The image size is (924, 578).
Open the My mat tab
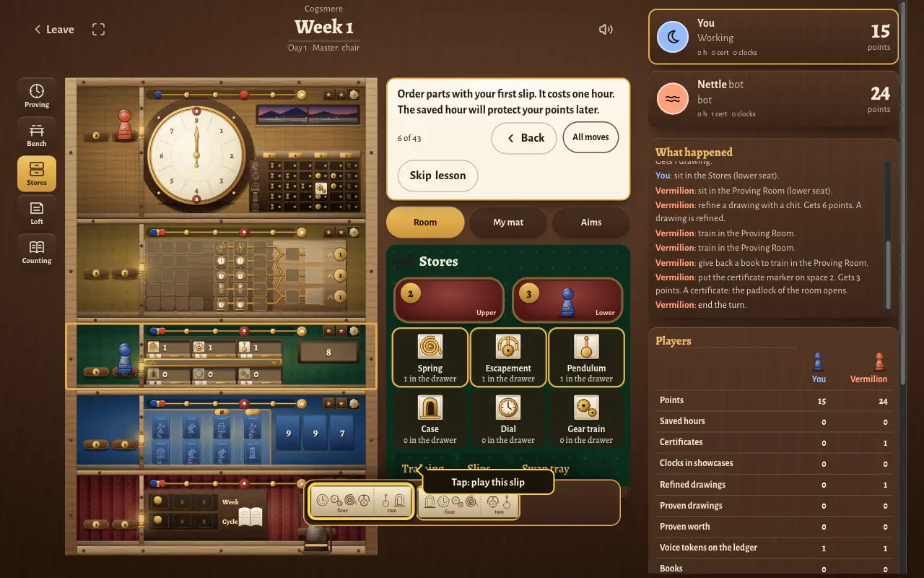click(508, 222)
